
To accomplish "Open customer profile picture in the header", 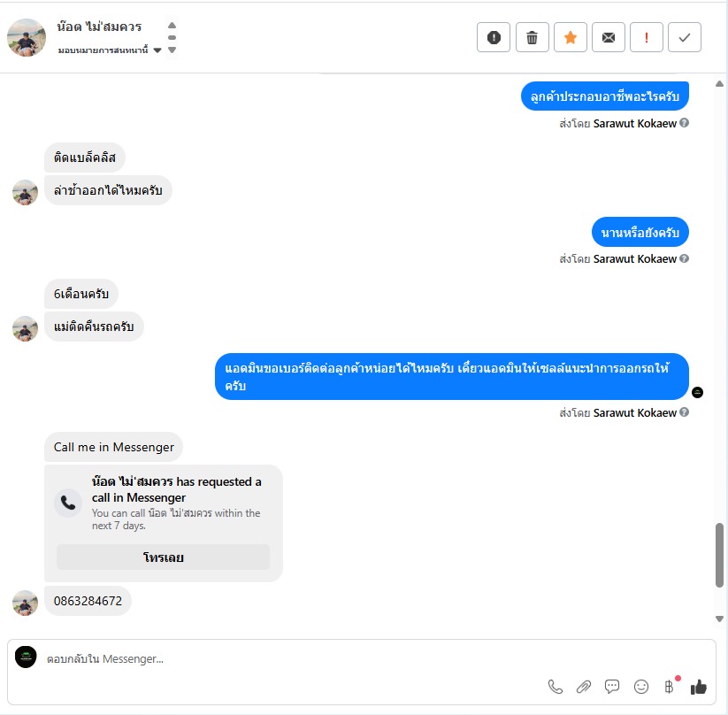I will pos(27,38).
